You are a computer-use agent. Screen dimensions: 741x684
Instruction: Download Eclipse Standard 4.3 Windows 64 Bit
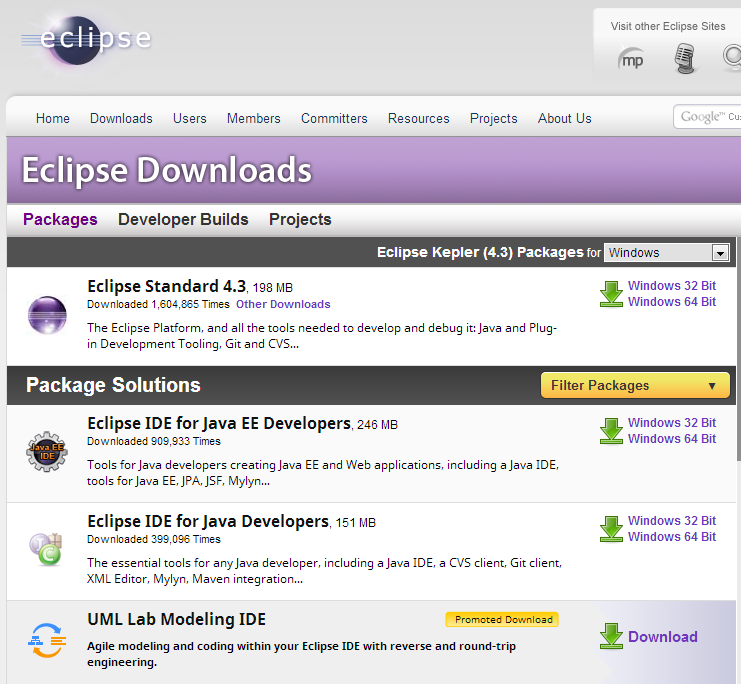click(x=672, y=302)
